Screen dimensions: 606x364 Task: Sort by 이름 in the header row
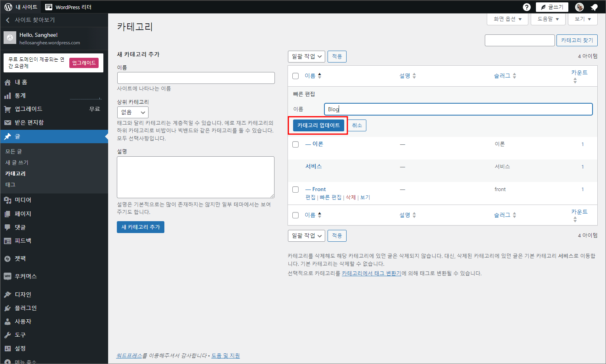click(x=313, y=76)
